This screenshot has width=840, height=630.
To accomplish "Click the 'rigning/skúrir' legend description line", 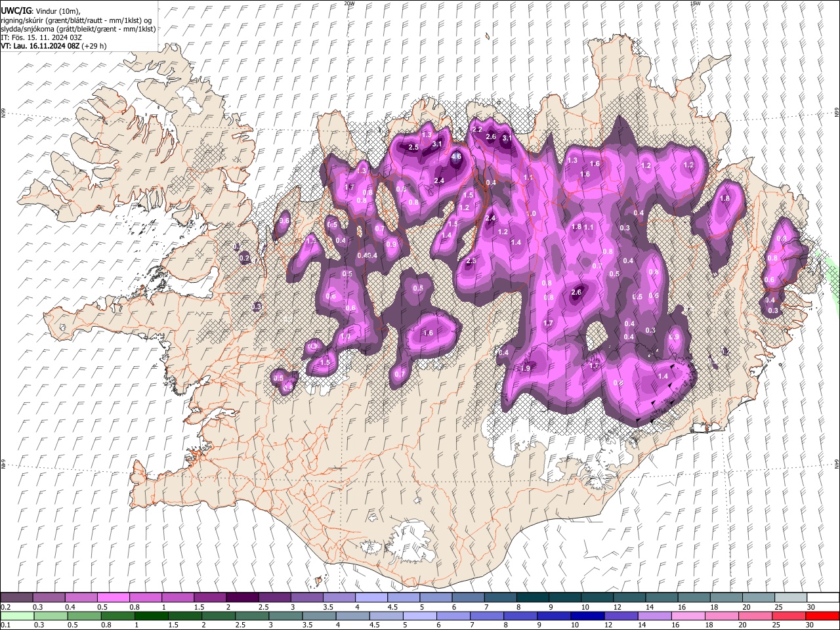I will (76, 20).
